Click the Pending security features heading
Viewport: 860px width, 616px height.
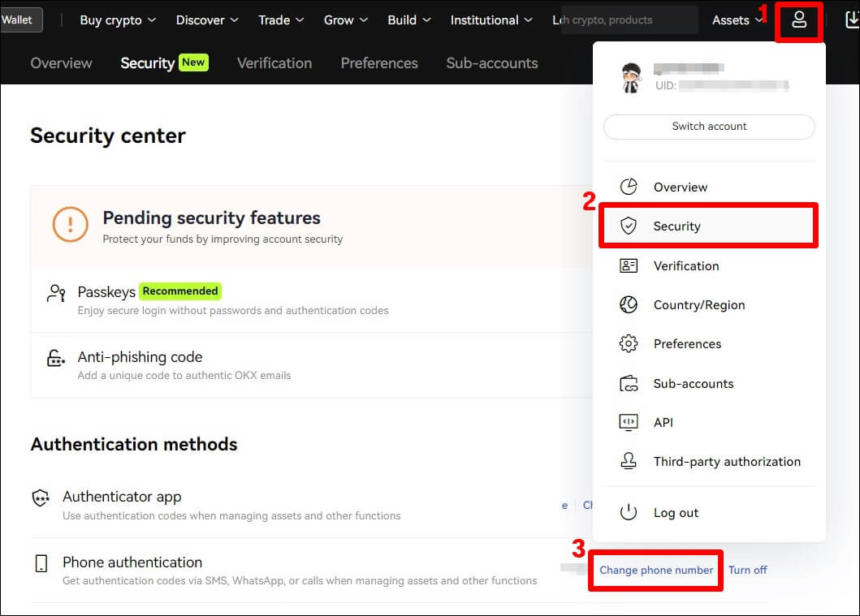[x=211, y=218]
